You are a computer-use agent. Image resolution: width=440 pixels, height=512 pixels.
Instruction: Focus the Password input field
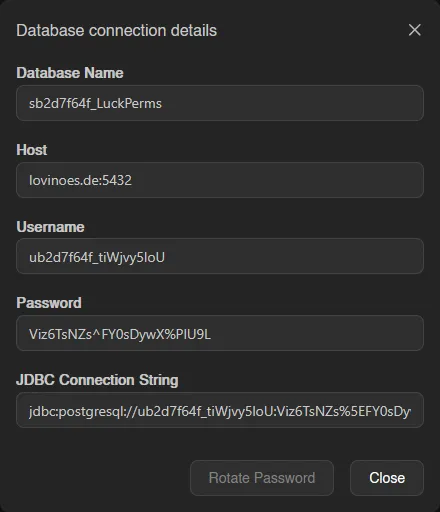pyautogui.click(x=220, y=333)
